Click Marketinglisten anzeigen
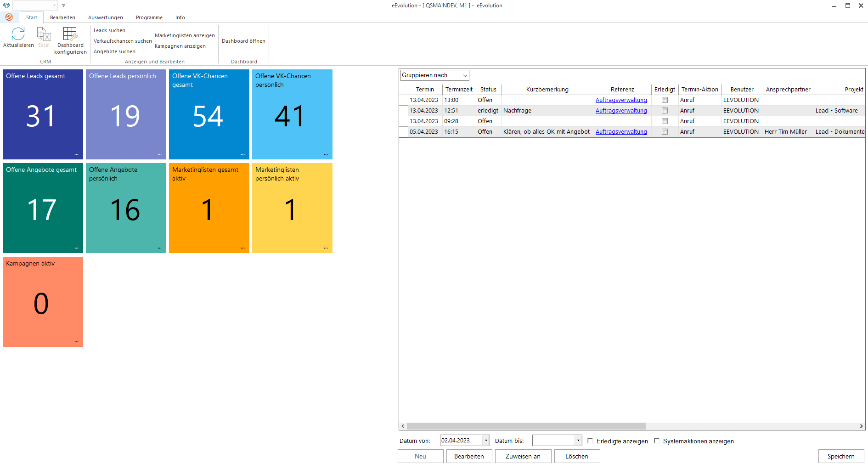 click(185, 35)
